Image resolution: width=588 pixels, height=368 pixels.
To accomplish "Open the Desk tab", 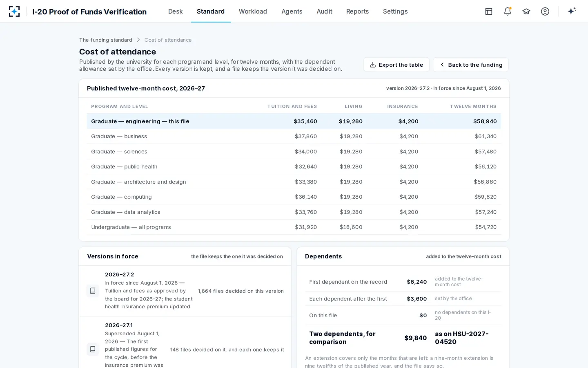I will [x=175, y=11].
